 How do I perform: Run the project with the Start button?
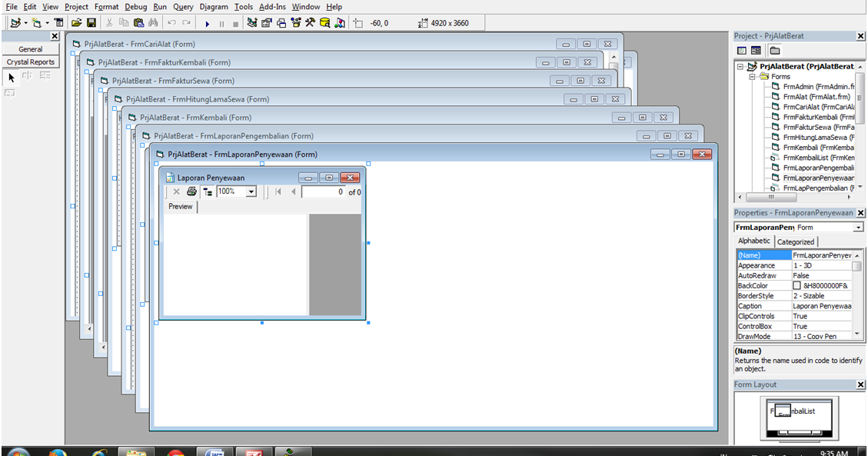click(x=208, y=23)
